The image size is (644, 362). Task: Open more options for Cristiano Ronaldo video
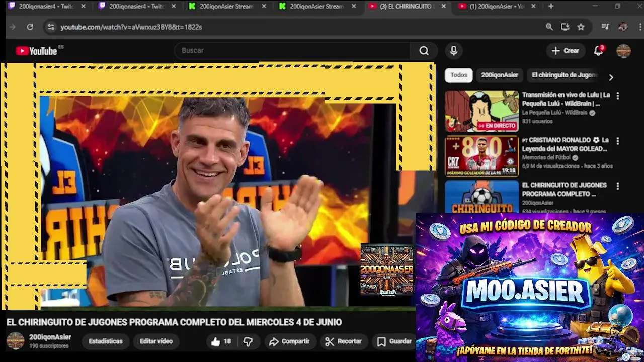point(618,141)
